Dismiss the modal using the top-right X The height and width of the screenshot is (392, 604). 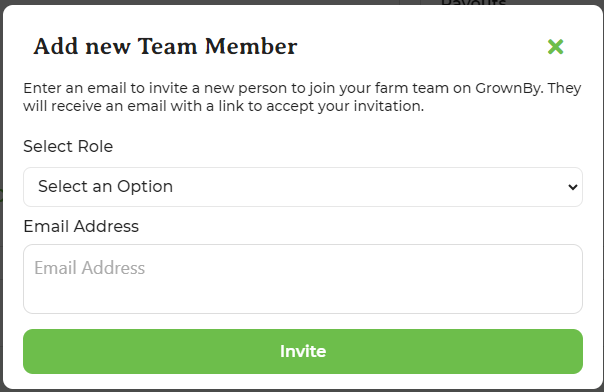(x=555, y=47)
